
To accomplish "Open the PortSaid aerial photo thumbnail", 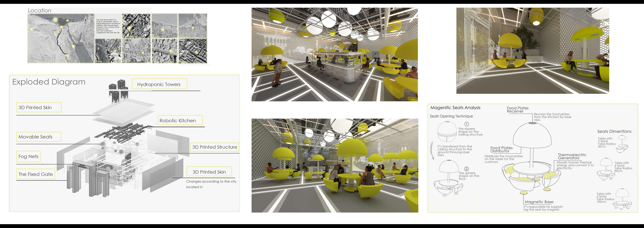I will (193, 51).
